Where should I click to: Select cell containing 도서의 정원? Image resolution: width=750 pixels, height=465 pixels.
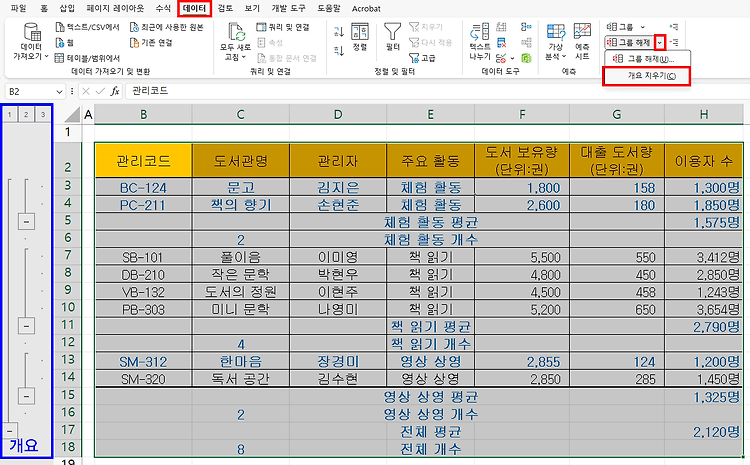[x=241, y=291]
